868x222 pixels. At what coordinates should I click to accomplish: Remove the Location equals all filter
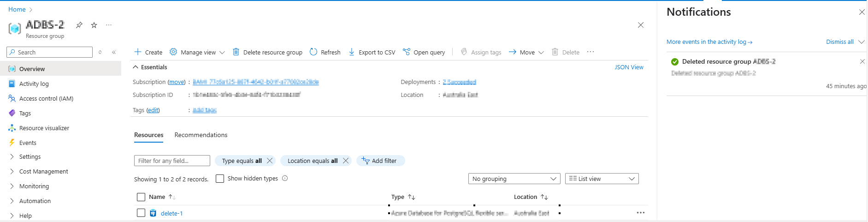(x=346, y=161)
